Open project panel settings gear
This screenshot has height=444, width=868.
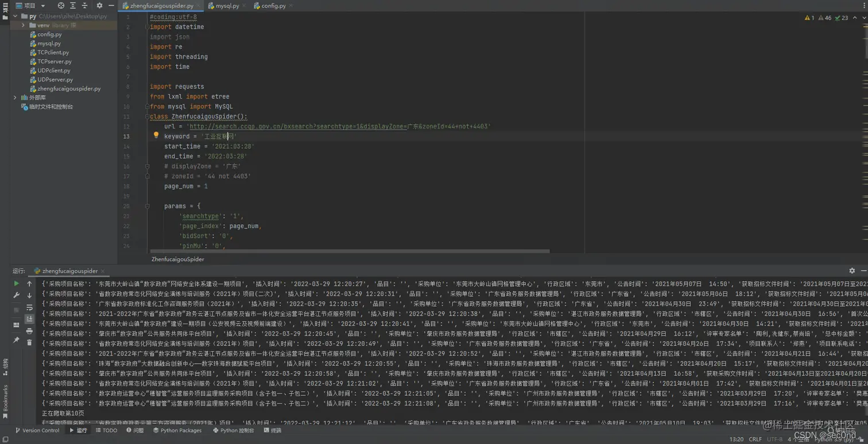coord(99,6)
